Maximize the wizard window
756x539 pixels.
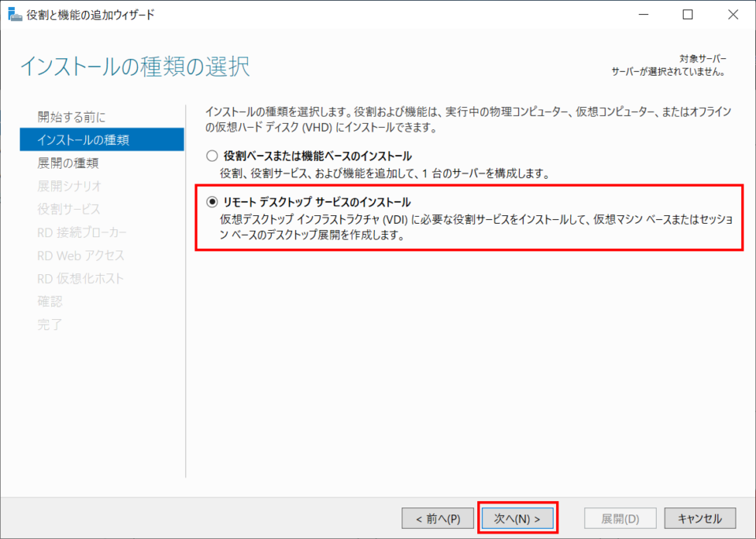click(688, 14)
